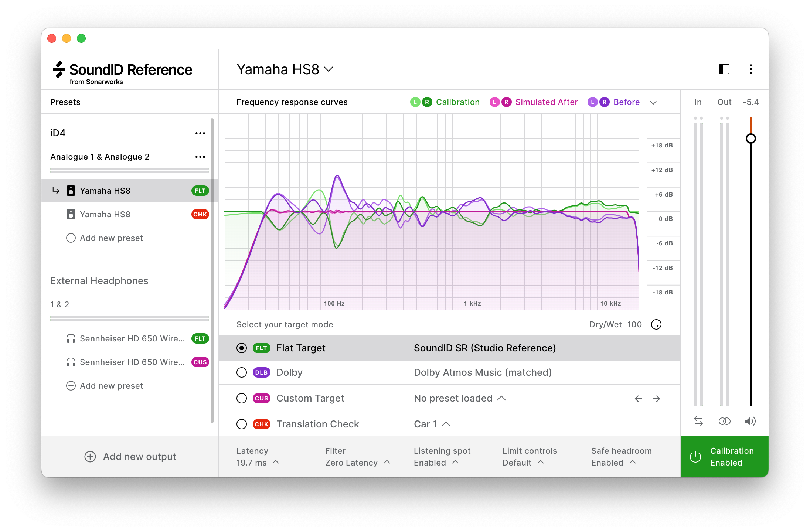Screen dimensions: 810x532
Task: Select Yamaha HS8 CHK preset
Action: (129, 214)
